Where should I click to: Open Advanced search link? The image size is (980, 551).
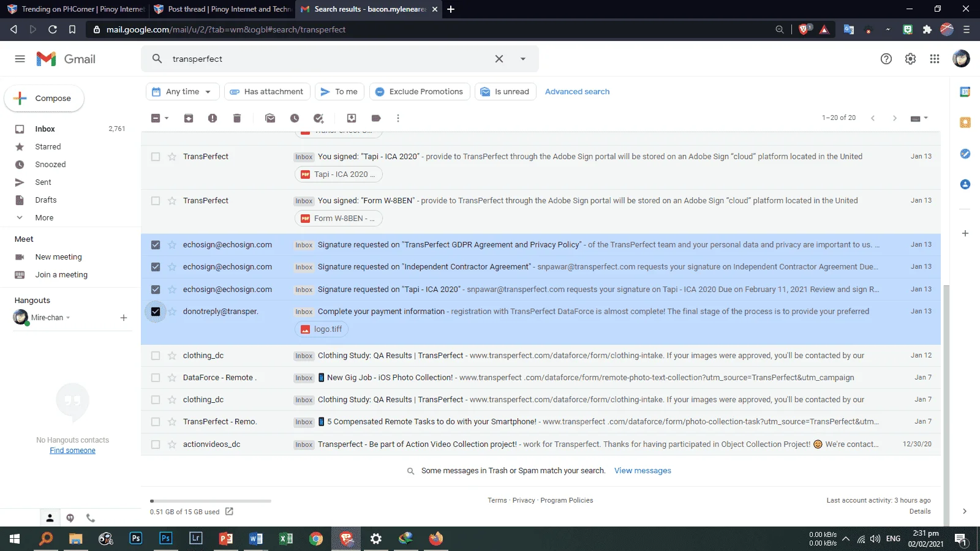click(577, 92)
